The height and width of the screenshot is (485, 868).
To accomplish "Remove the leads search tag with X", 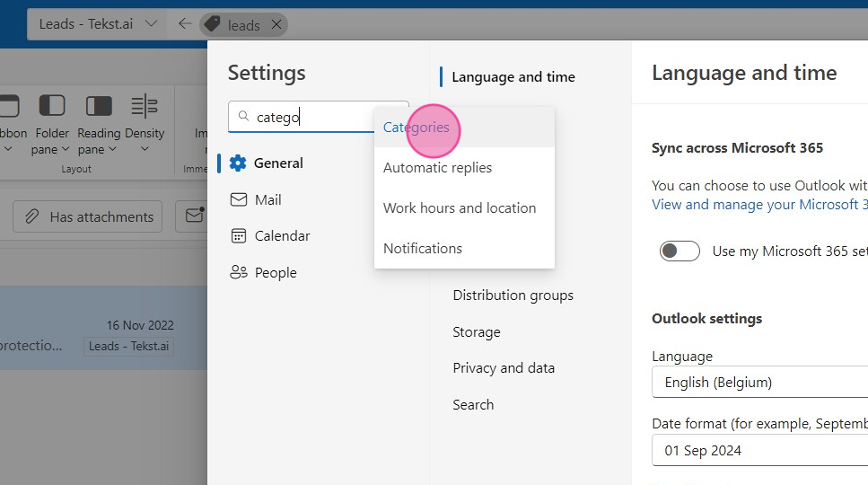I will click(276, 24).
